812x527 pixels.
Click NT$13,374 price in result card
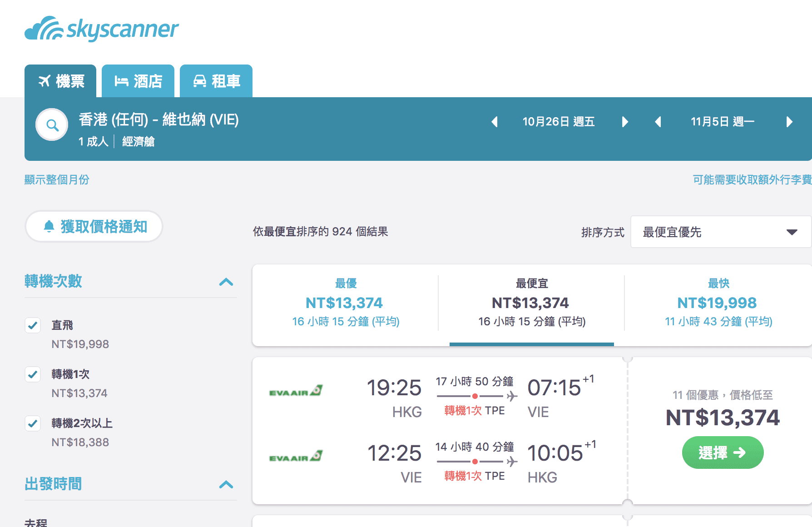(x=723, y=418)
